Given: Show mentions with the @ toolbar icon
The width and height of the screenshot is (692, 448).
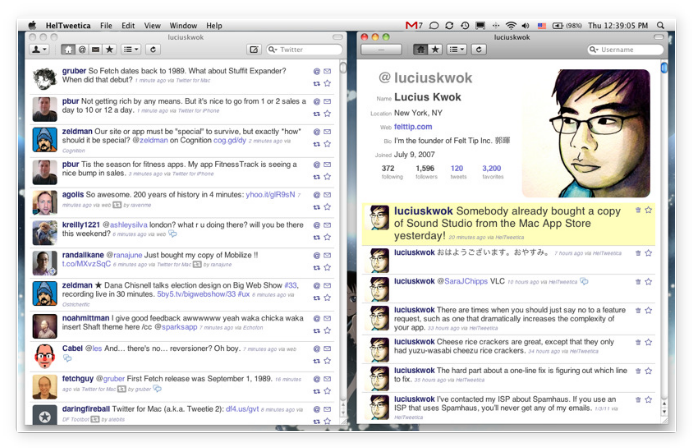Looking at the screenshot, I should pyautogui.click(x=82, y=49).
